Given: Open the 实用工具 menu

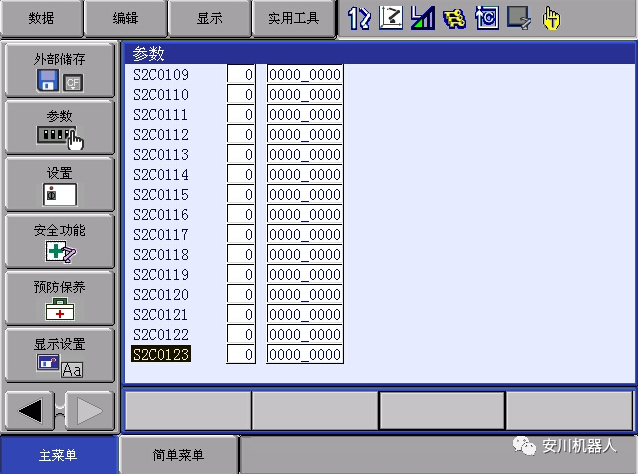Looking at the screenshot, I should pyautogui.click(x=294, y=18).
